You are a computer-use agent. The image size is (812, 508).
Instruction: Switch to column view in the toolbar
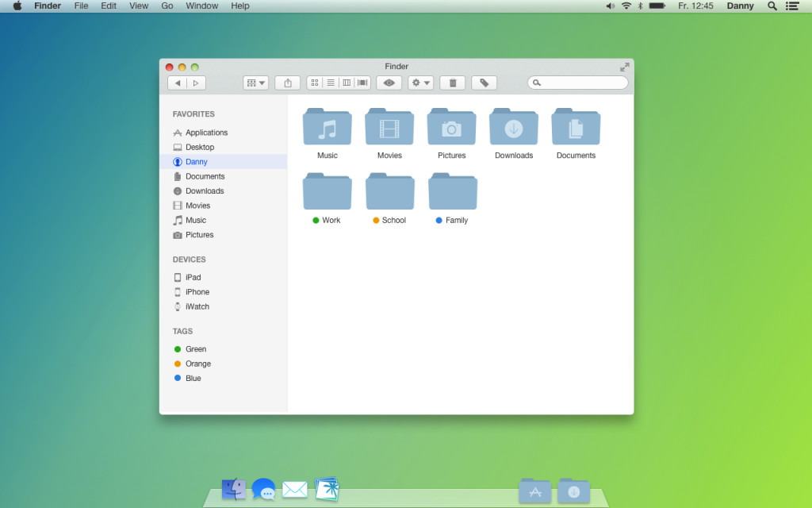(347, 83)
